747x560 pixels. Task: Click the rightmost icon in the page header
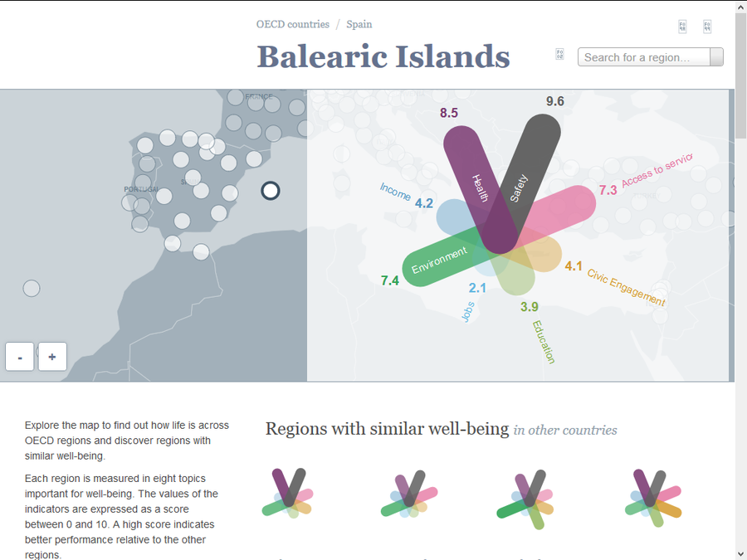point(707,27)
